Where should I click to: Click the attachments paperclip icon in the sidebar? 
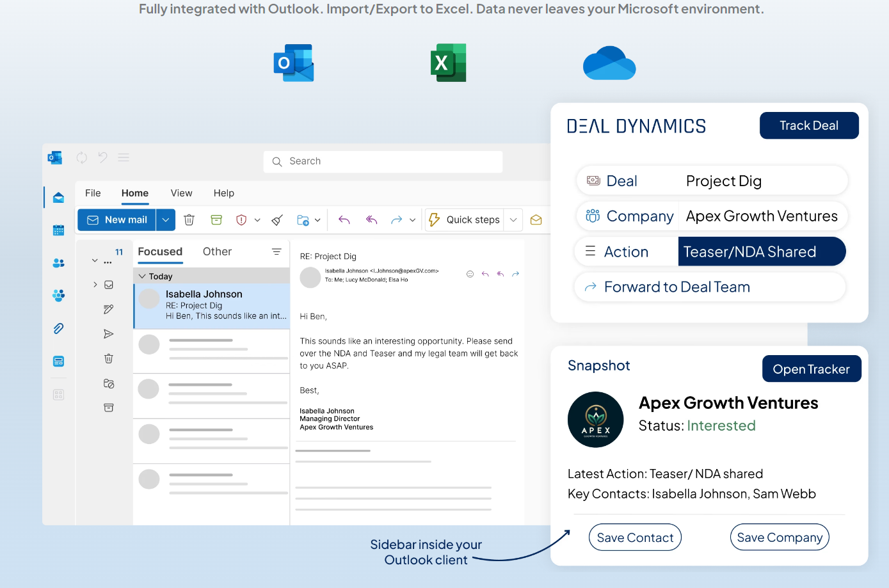(x=58, y=328)
